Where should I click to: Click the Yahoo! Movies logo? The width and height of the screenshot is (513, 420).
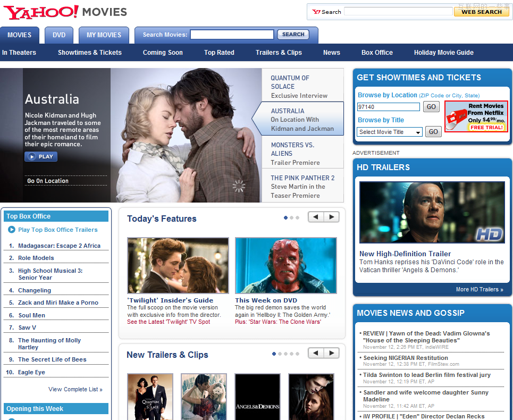click(x=65, y=12)
